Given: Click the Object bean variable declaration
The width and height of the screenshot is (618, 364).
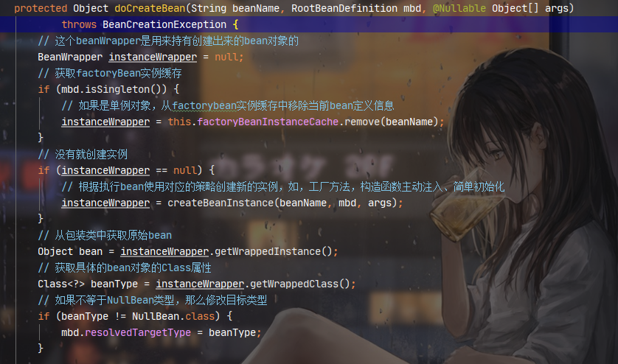Looking at the screenshot, I should 70,252.
